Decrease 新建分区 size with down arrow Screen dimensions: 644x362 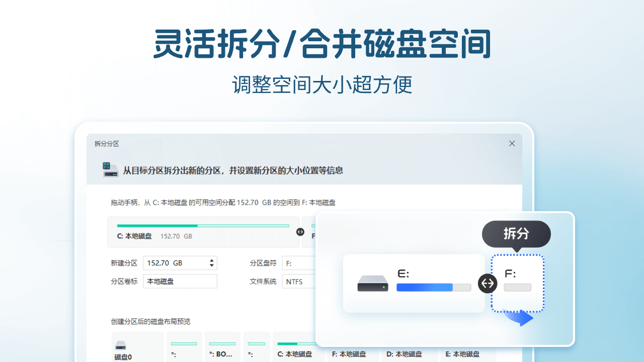[x=212, y=265]
